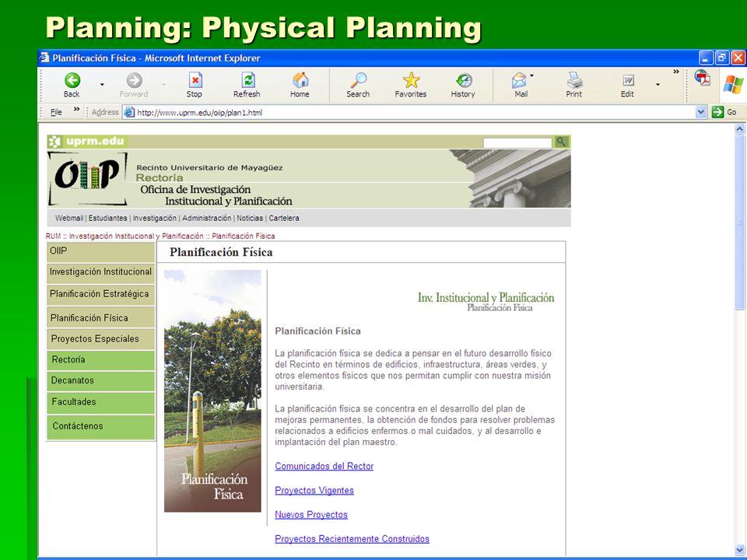Expand hidden toolbar buttons chevron

point(676,72)
